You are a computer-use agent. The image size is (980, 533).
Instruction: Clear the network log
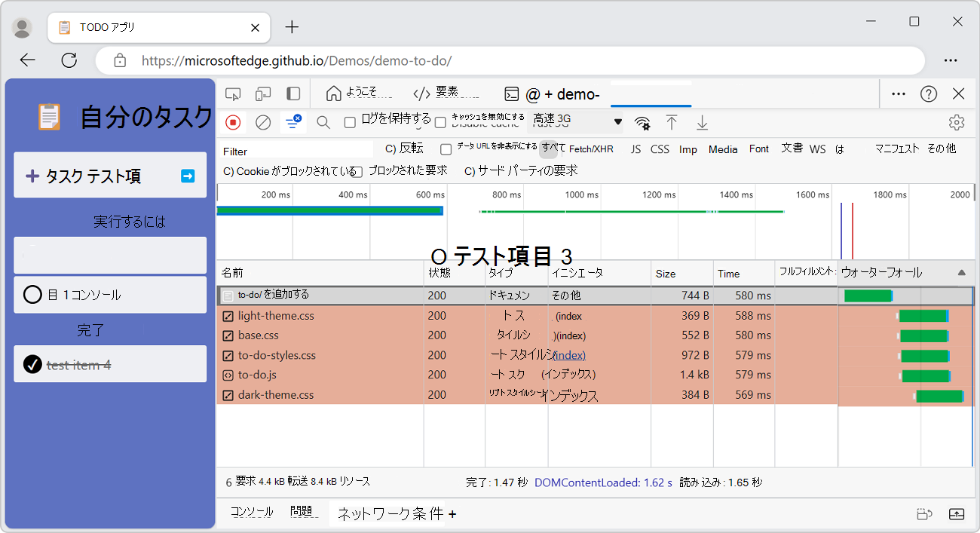[x=263, y=122]
